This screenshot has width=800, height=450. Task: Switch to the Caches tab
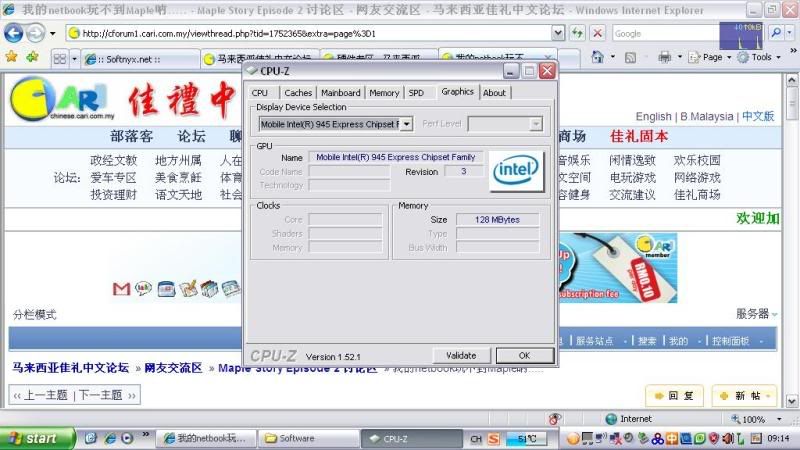click(x=298, y=93)
